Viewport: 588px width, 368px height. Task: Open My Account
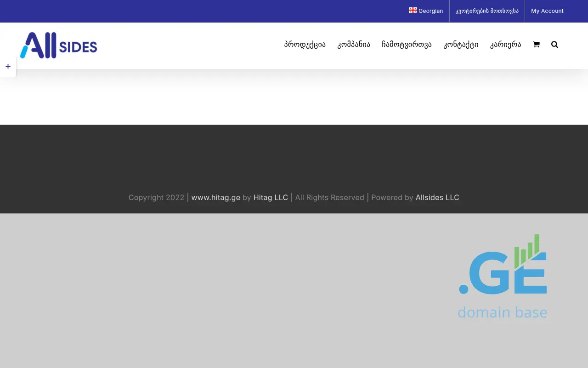pos(547,11)
